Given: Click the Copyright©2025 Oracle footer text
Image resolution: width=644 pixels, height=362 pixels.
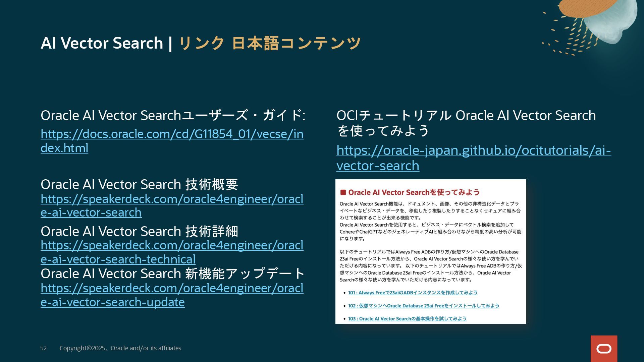Looking at the screenshot, I should (120, 348).
